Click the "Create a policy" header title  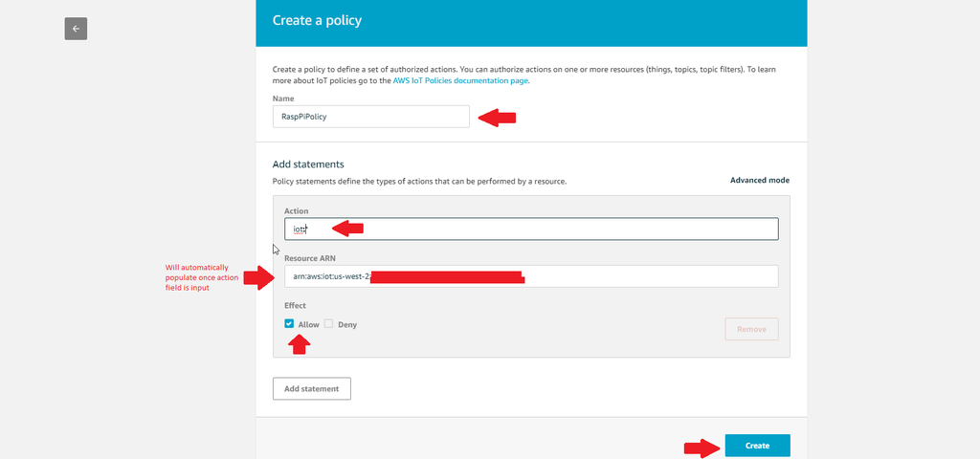pyautogui.click(x=317, y=20)
